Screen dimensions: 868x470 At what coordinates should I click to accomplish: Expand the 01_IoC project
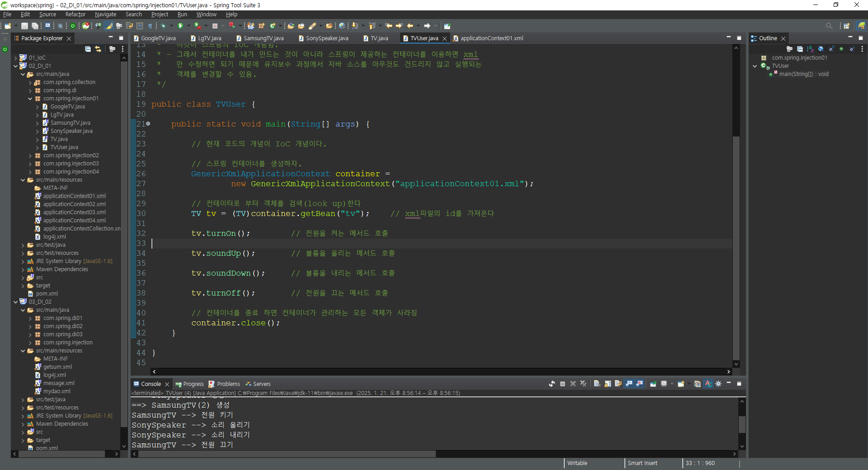tap(15, 58)
